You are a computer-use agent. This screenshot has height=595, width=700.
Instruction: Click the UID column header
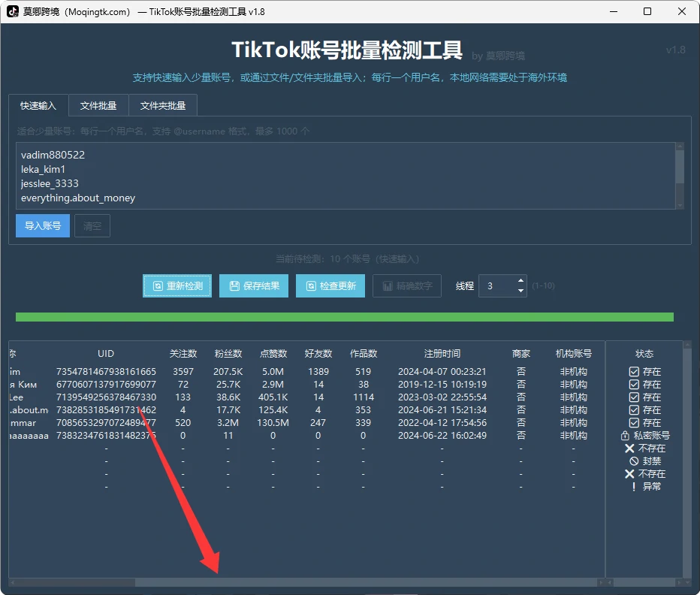click(x=106, y=353)
